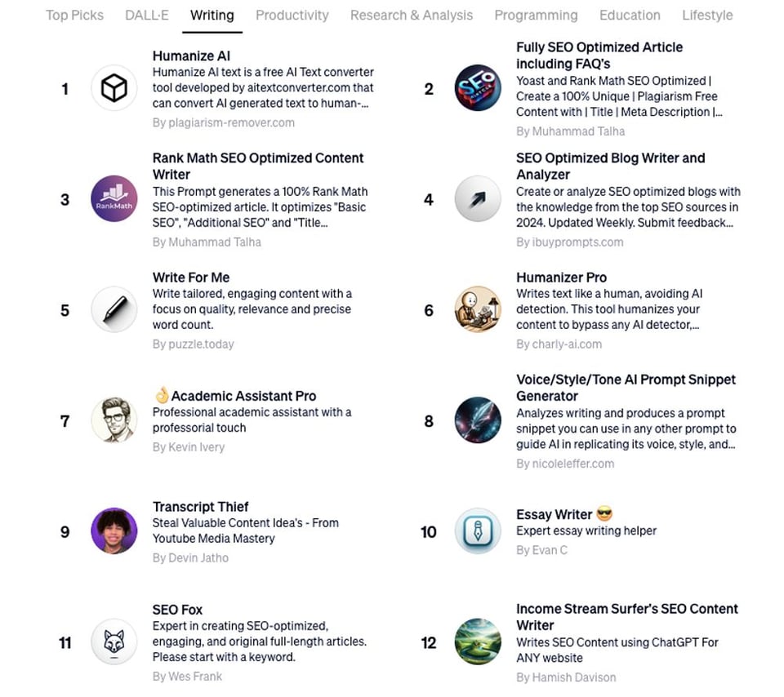Viewport: 784px width, 697px height.
Task: Select the Programming category
Action: [x=536, y=15]
